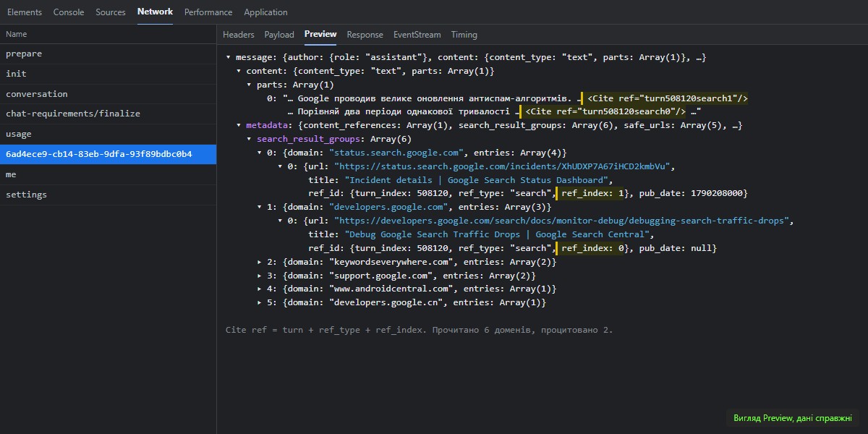Select the 'init' request row
Image resolution: width=868 pixels, height=434 pixels.
109,74
